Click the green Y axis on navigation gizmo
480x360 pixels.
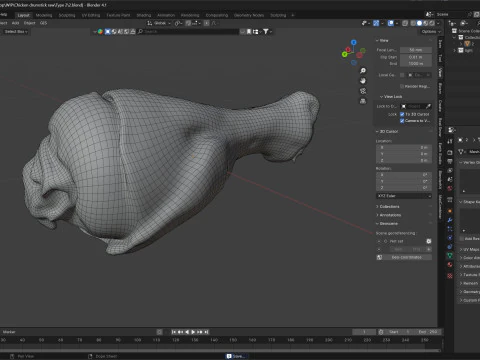coord(345,54)
